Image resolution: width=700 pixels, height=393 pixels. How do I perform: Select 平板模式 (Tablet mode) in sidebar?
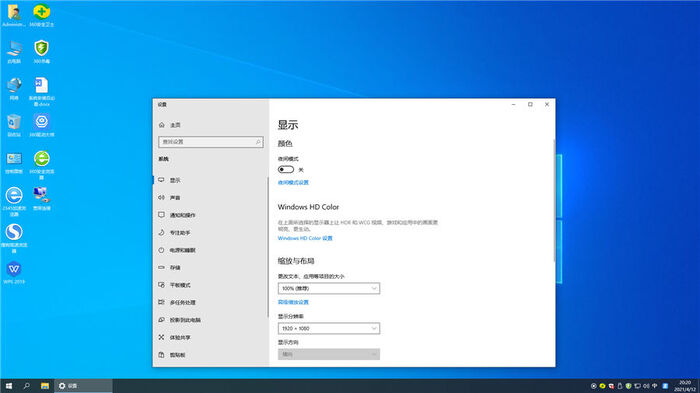[210, 285]
